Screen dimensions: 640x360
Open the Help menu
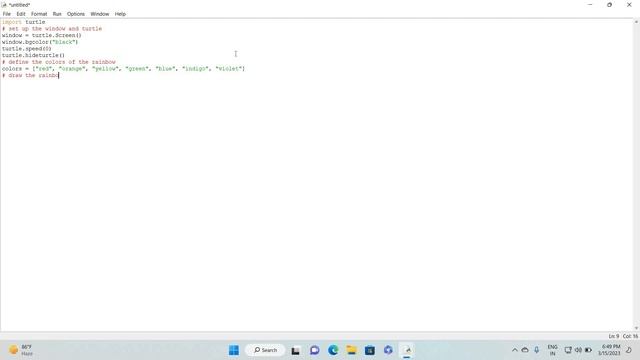[x=120, y=14]
